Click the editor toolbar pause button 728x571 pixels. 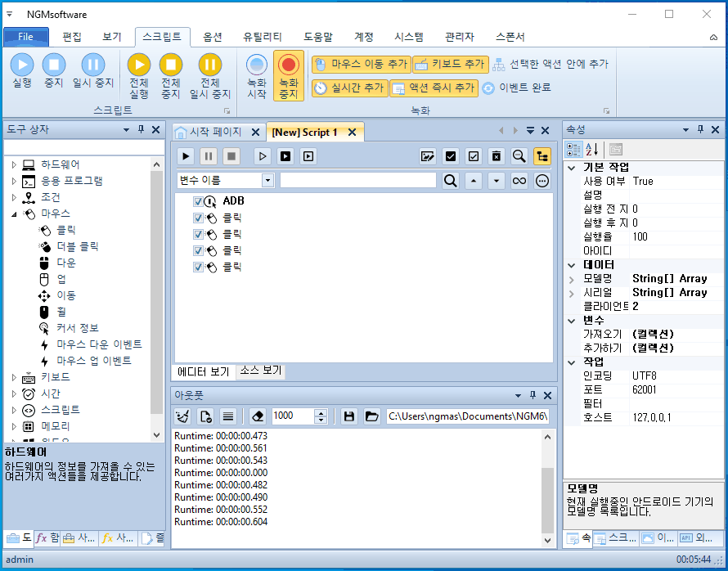[x=209, y=156]
